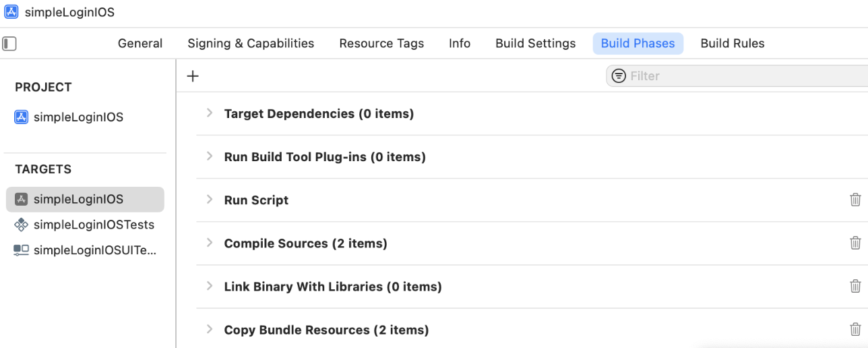This screenshot has width=868, height=348.
Task: Switch to Build Settings tab
Action: coord(535,43)
